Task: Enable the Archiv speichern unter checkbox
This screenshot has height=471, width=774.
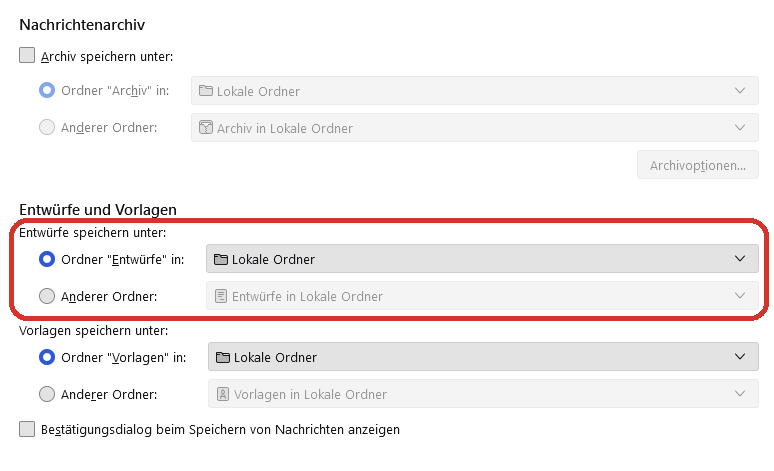Action: tap(27, 56)
